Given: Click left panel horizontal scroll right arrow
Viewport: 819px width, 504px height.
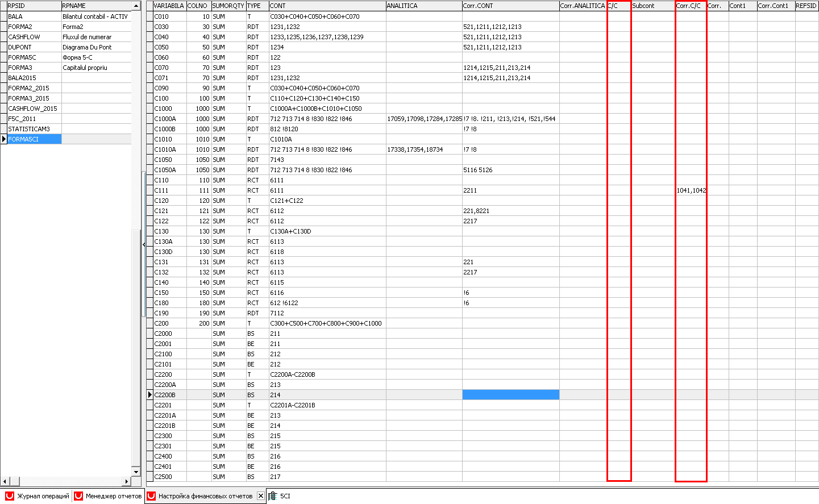Looking at the screenshot, I should point(127,481).
